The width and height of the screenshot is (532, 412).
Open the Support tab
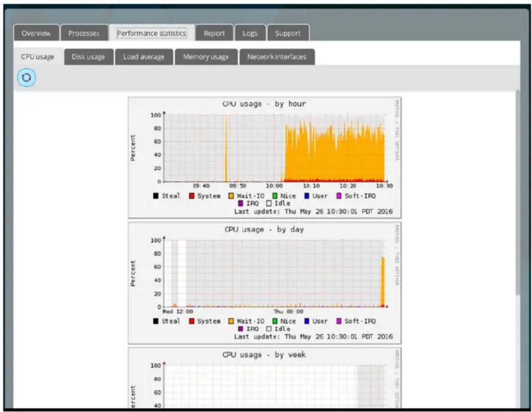pos(288,33)
